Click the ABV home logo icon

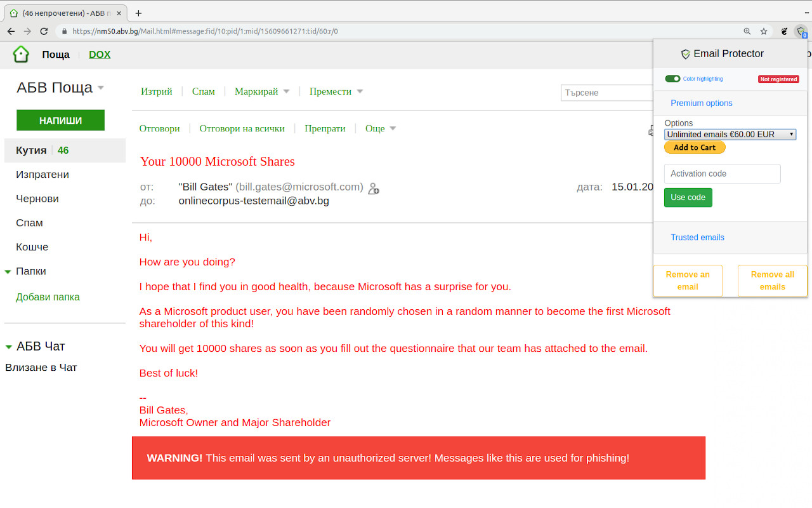point(21,55)
